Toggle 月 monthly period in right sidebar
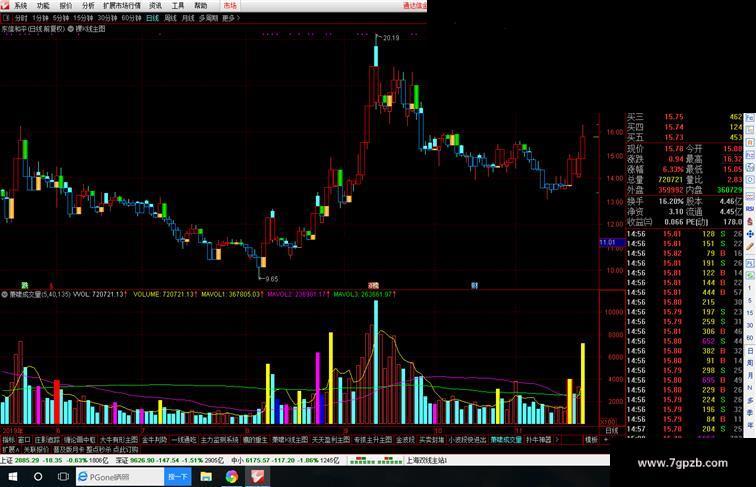The width and height of the screenshot is (756, 487). [750, 376]
